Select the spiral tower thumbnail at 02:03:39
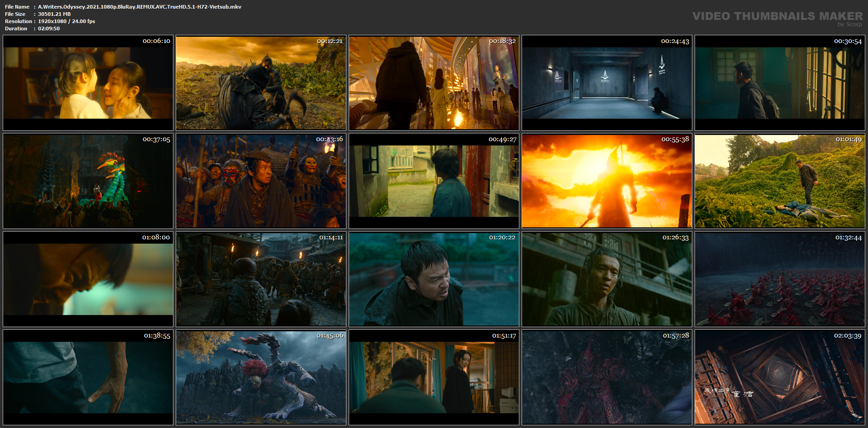This screenshot has width=868, height=428. 780,377
